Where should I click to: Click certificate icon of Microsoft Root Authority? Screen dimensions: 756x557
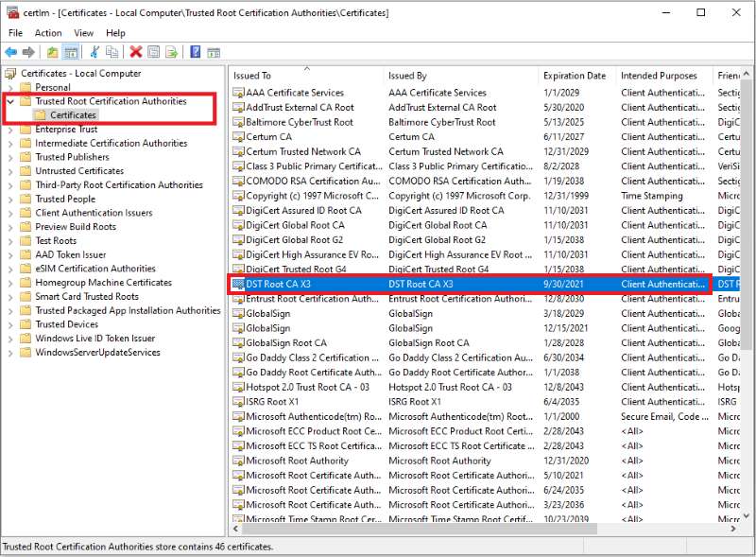238,461
